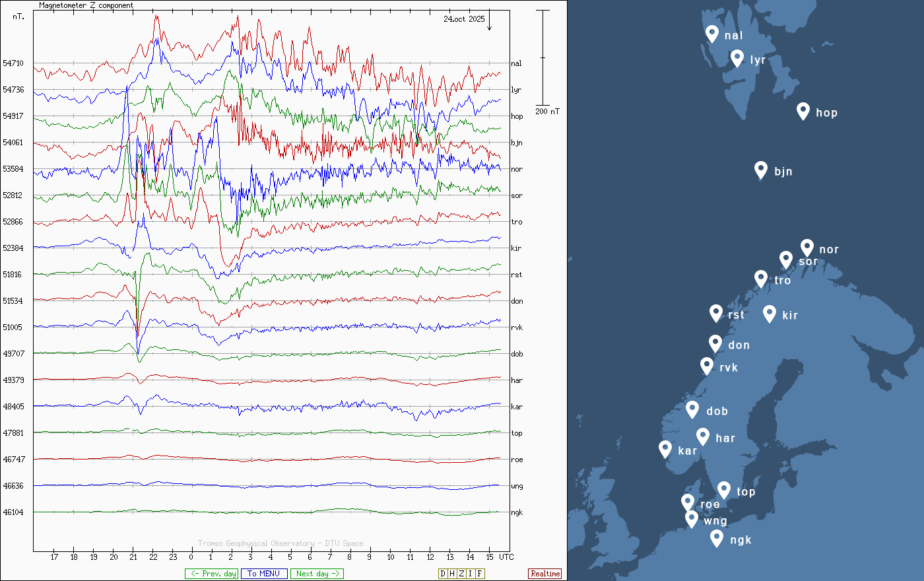Screen dimensions: 924x581
Task: Select the rvk station marker
Action: tap(707, 366)
